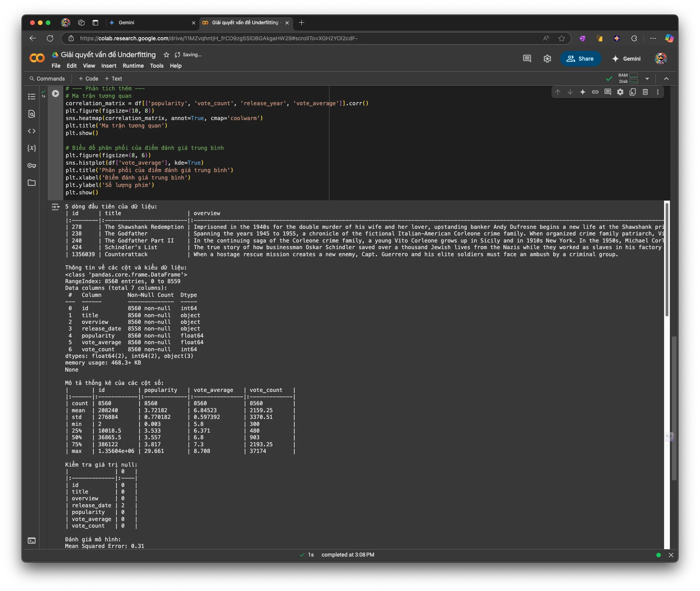This screenshot has height=591, width=700.
Task: Click the notebook page vertical scrollbar
Action: click(x=674, y=408)
